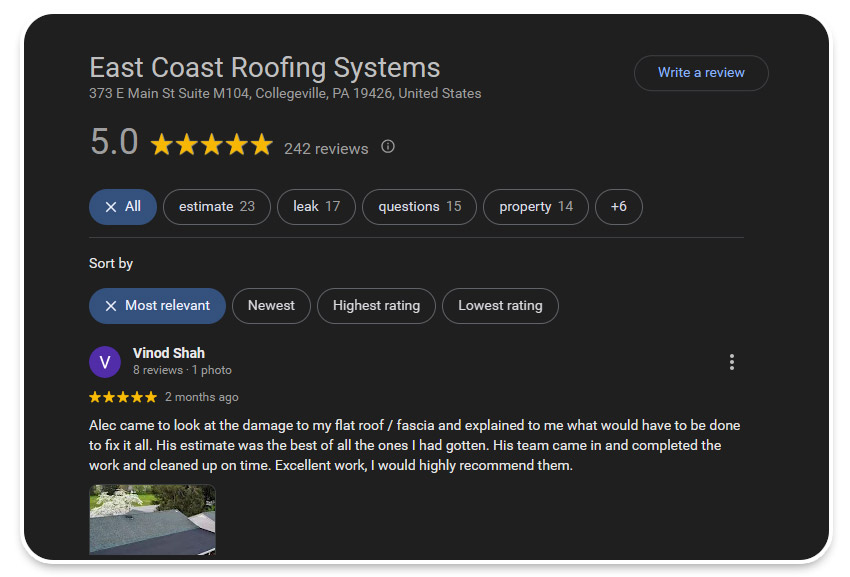
Task: Click the info icon beside 242 reviews
Action: [x=388, y=147]
